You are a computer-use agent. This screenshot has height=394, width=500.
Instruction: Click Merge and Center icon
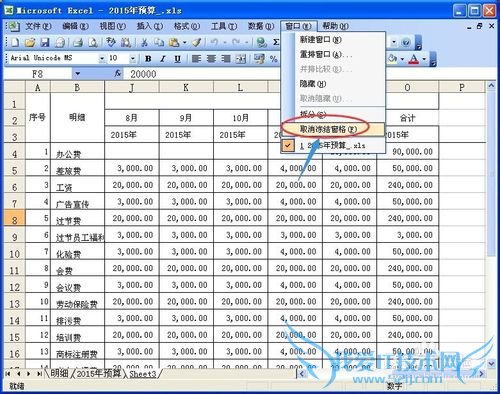(241, 59)
